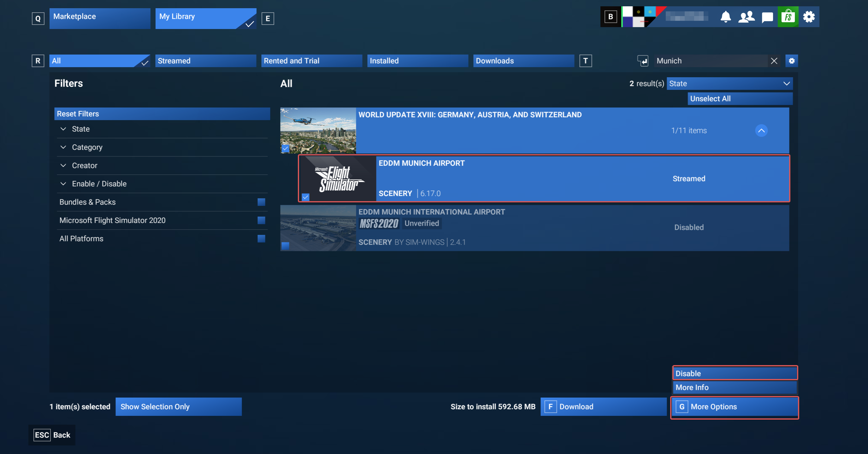The height and width of the screenshot is (454, 868).
Task: Open the top-right settings gear
Action: click(809, 17)
